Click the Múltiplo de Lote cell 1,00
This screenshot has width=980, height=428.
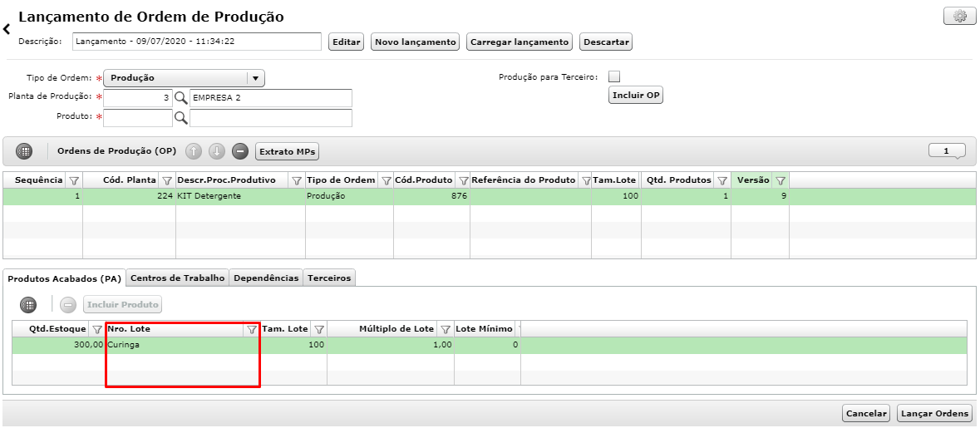tap(391, 345)
